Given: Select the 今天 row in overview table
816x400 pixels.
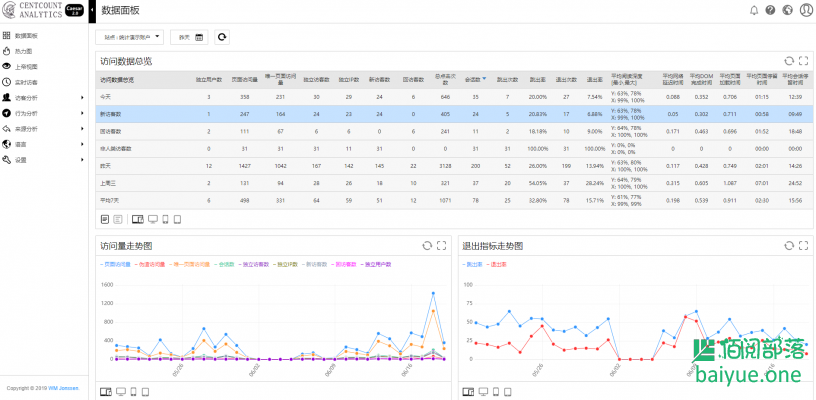Looking at the screenshot, I should (454, 97).
